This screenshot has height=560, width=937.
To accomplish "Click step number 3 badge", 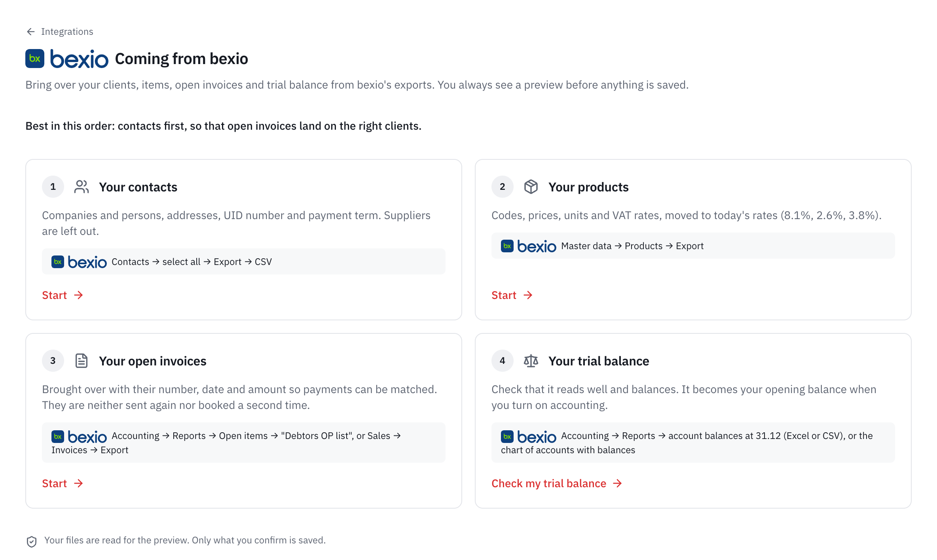I will 53,361.
